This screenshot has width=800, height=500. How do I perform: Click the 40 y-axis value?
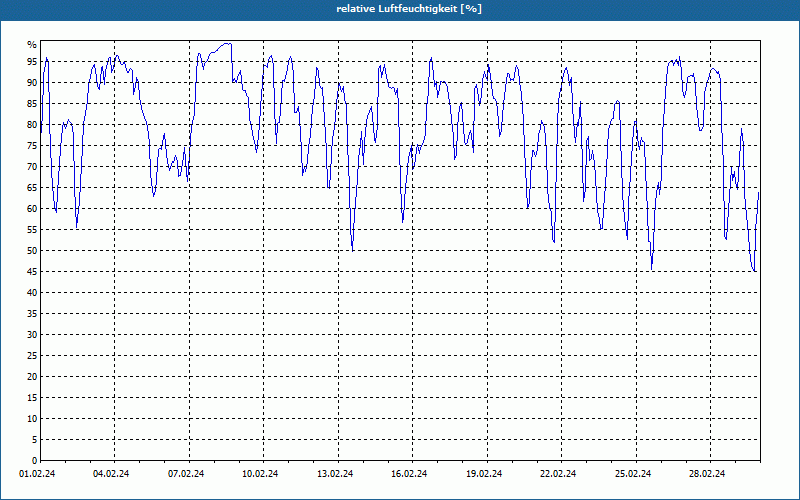[x=32, y=292]
